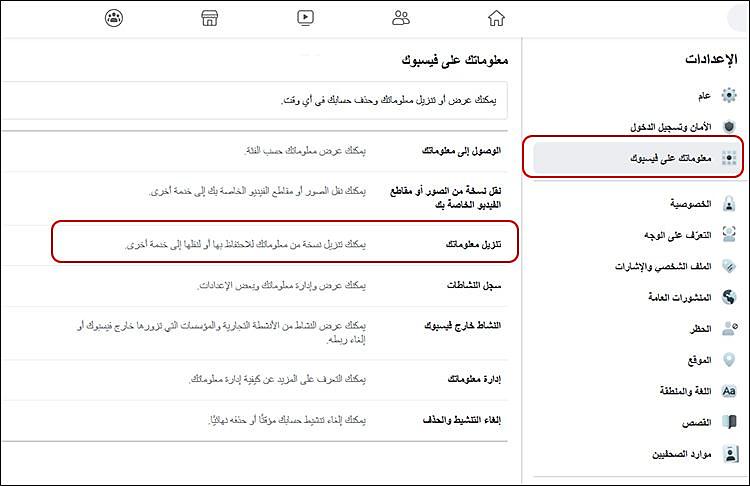Open the Friends icon in top bar
Screen dimensions: 750x486
(x=400, y=18)
